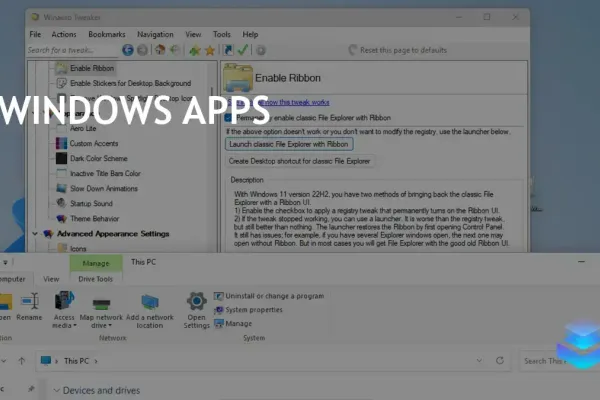This screenshot has height=400, width=600.
Task: Open the View menu in Winaero Tweaker
Action: (193, 34)
